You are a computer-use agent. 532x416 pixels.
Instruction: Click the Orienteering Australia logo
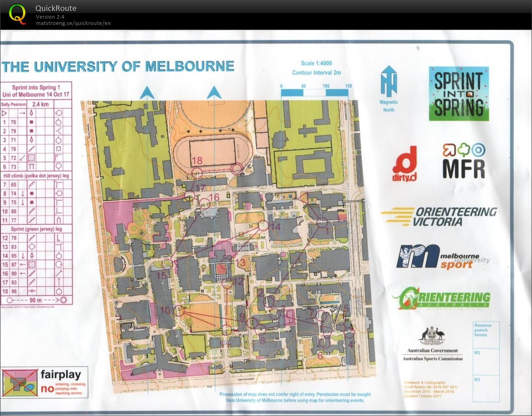441,298
